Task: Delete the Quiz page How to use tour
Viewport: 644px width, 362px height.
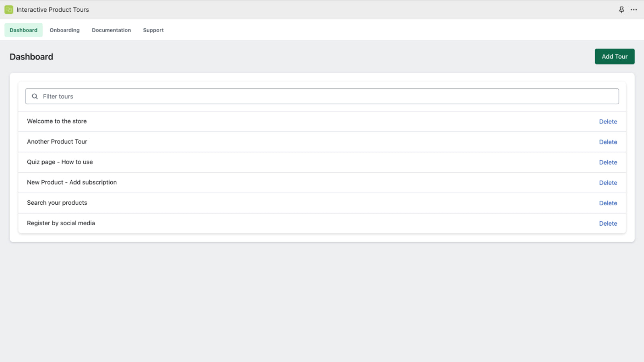Action: coord(608,162)
